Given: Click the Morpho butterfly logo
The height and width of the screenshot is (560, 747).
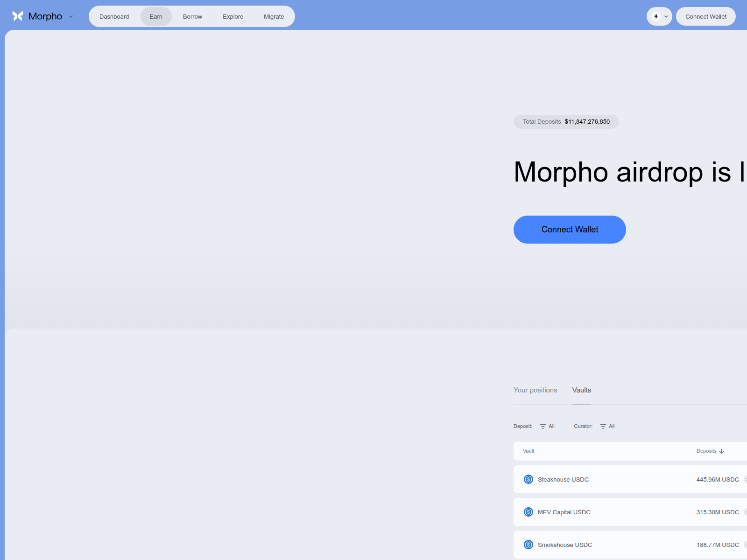Looking at the screenshot, I should click(17, 15).
